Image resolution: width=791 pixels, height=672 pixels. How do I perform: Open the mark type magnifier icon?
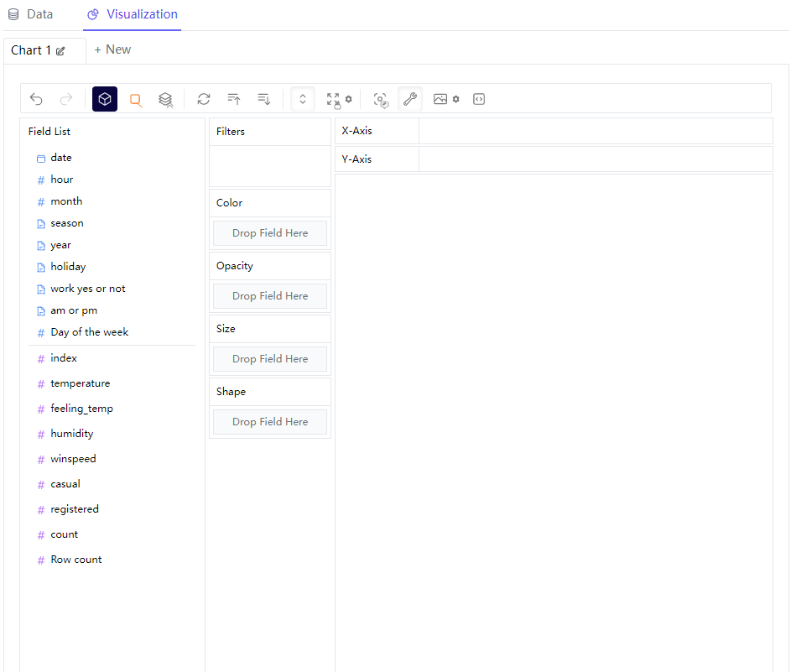point(135,99)
